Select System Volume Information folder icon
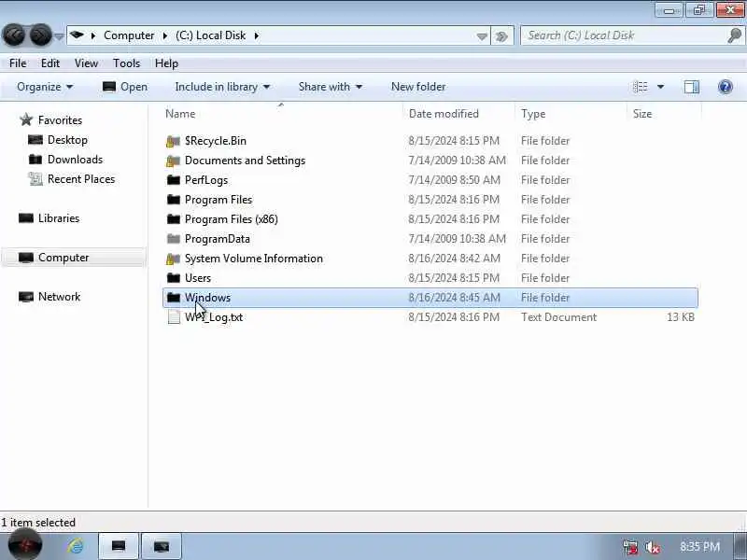 (174, 259)
